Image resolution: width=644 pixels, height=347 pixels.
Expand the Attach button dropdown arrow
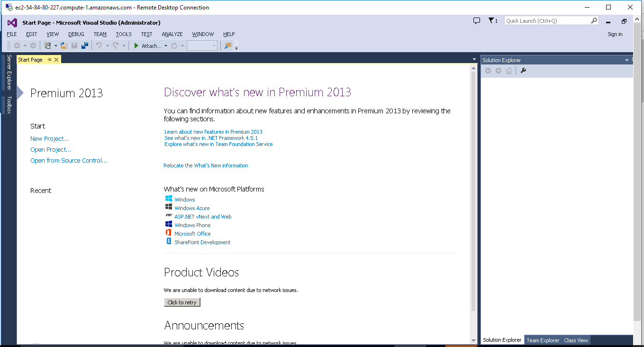coord(166,46)
